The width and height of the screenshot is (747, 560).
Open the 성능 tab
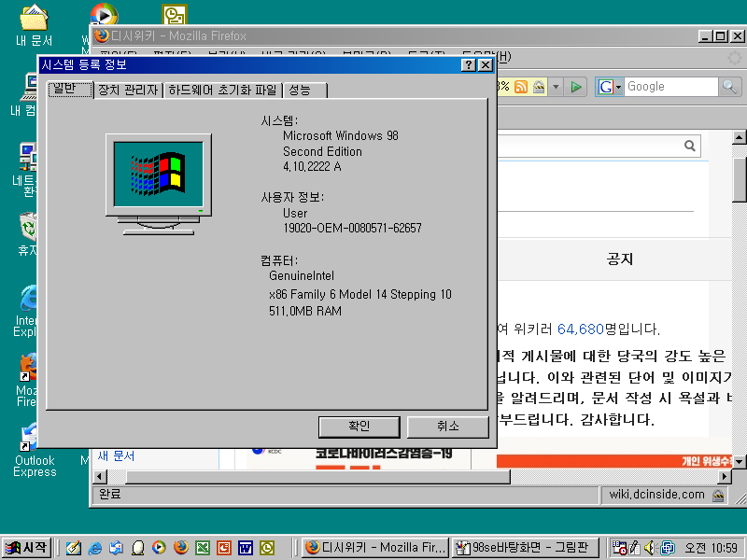point(301,90)
